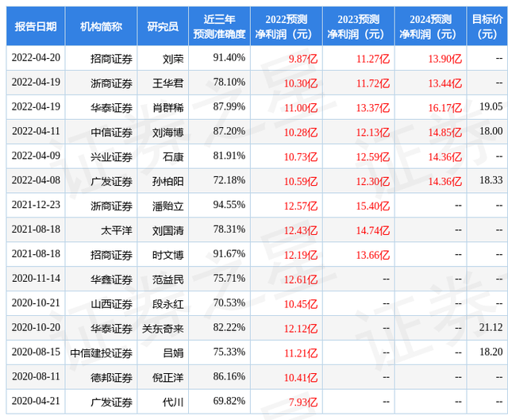
Task: Click the 机构简称 column header
Action: tap(101, 26)
